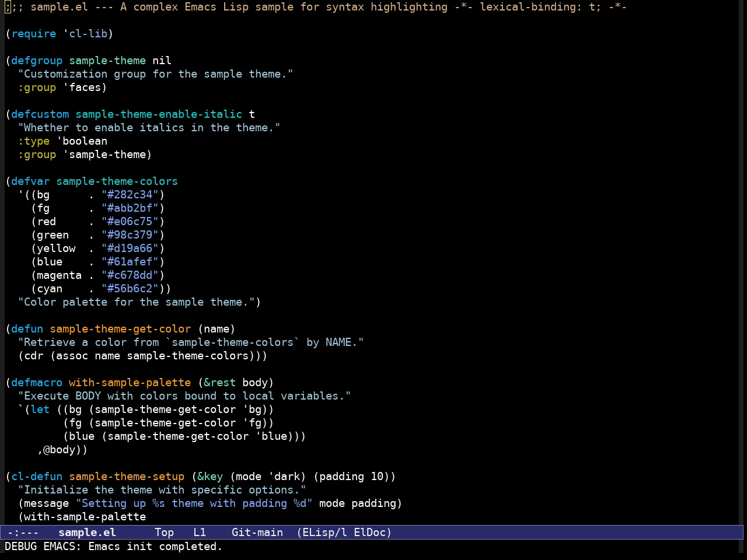Click the 'let' keyword in macro body
Image resolution: width=747 pixels, height=560 pixels.
[40, 409]
